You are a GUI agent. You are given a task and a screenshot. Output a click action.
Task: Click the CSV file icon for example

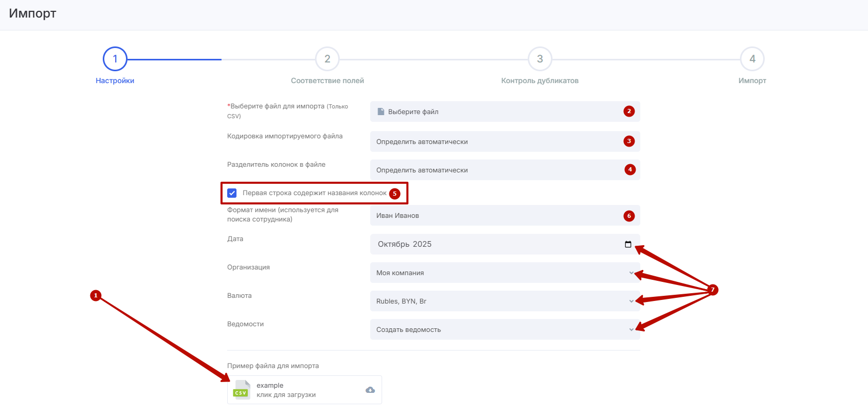pyautogui.click(x=242, y=390)
